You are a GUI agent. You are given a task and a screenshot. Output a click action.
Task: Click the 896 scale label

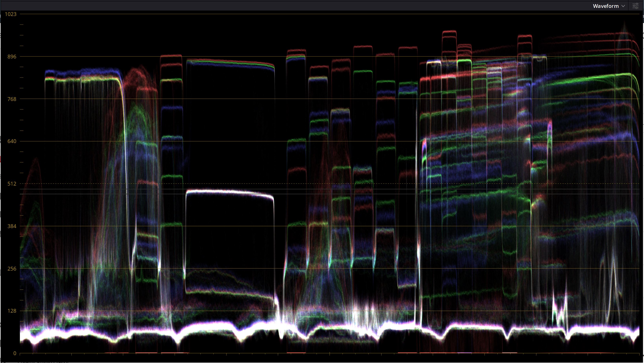(12, 56)
